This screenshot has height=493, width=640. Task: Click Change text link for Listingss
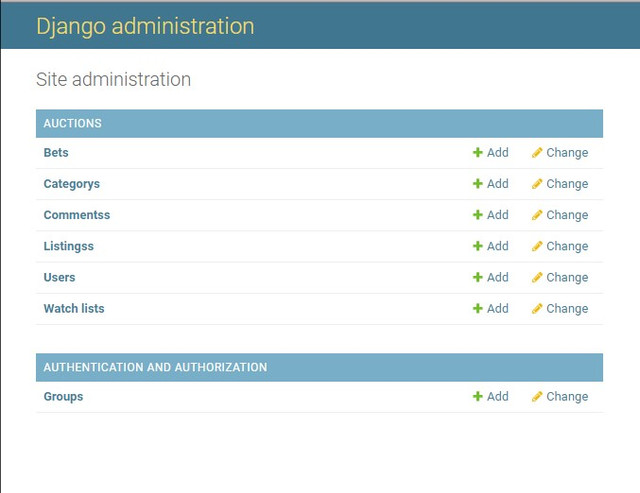[567, 246]
